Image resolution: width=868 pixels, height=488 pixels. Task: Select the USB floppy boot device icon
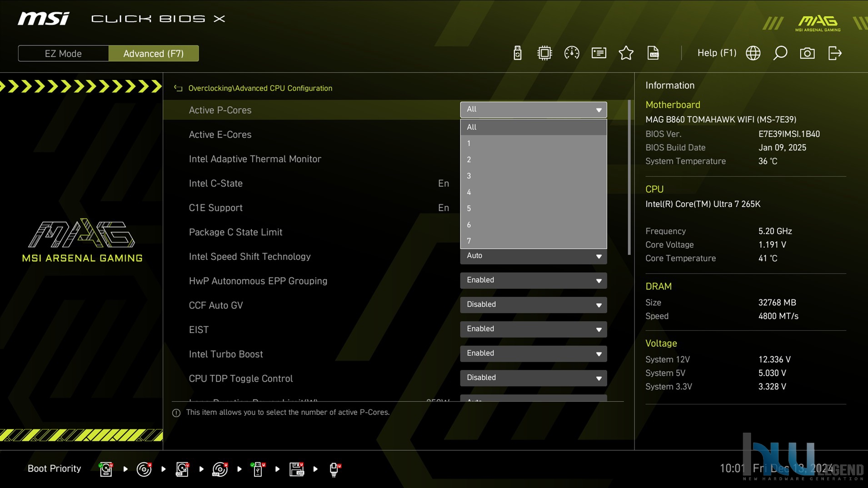[x=296, y=469]
